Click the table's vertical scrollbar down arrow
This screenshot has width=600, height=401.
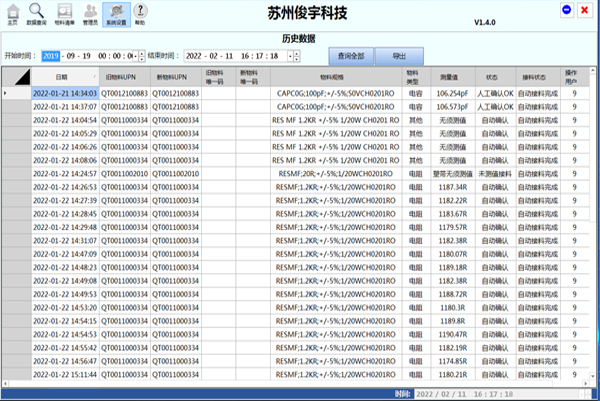(x=593, y=377)
